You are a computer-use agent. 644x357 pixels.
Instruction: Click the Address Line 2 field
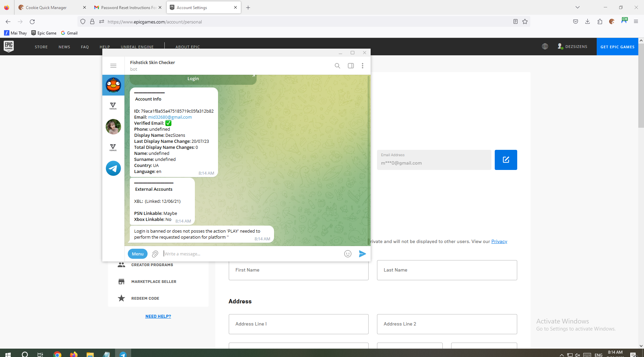click(447, 324)
